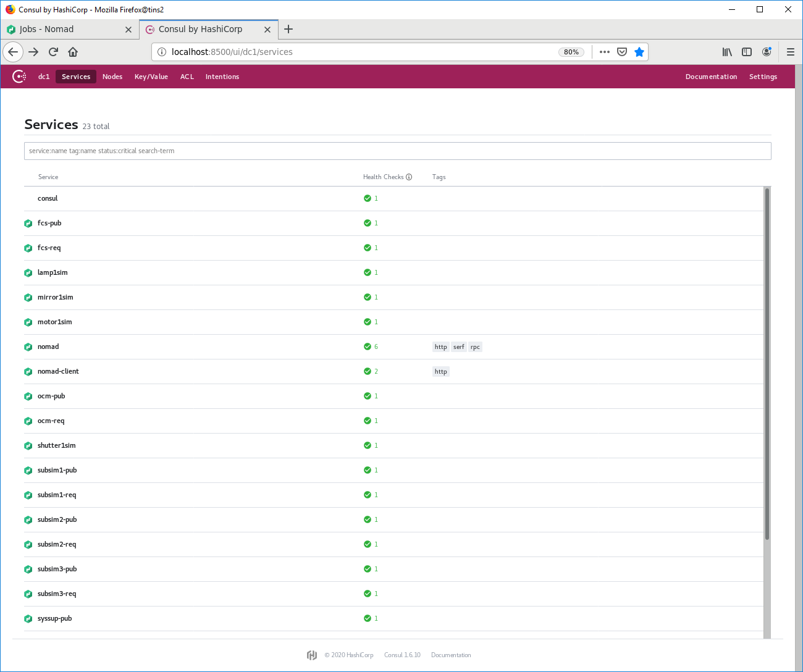Reload the current page

tap(53, 52)
